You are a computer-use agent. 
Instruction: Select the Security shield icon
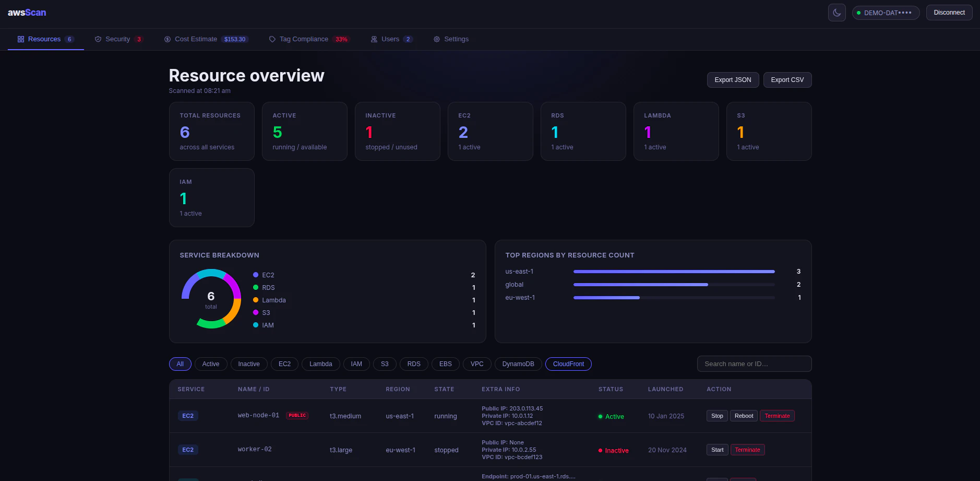click(98, 39)
